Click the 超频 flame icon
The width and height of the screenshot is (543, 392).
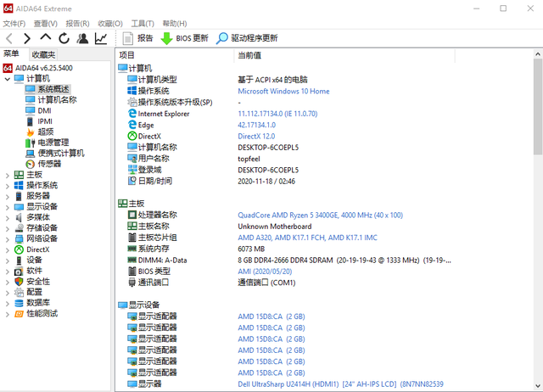[x=31, y=132]
